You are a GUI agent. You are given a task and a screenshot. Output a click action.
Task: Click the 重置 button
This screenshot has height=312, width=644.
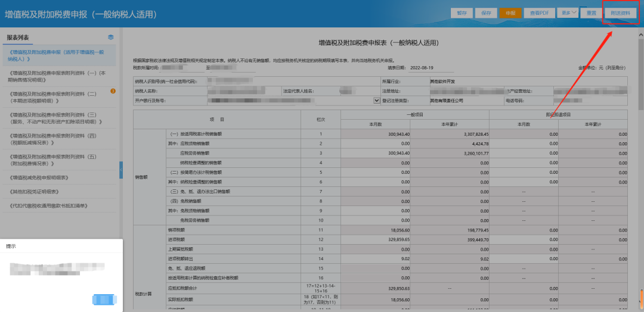click(591, 13)
